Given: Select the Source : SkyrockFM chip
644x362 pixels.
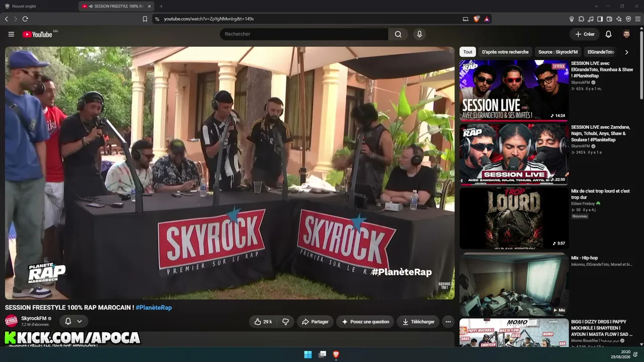Looking at the screenshot, I should tap(558, 52).
